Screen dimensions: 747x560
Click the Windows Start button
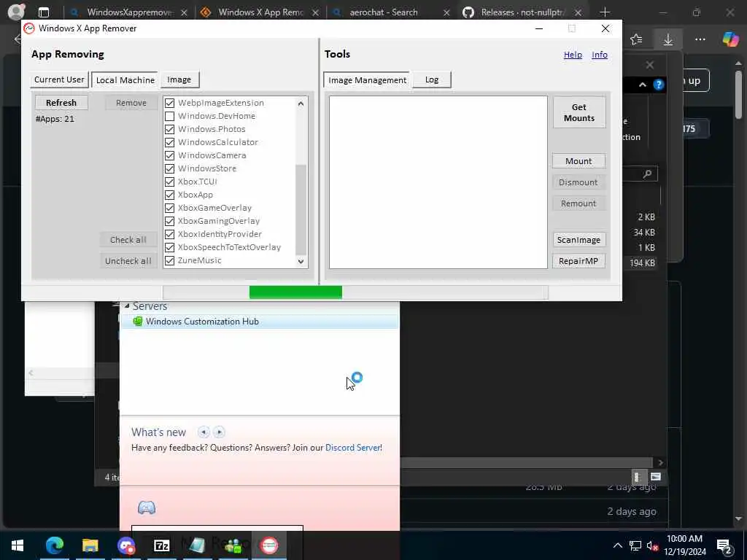click(18, 545)
